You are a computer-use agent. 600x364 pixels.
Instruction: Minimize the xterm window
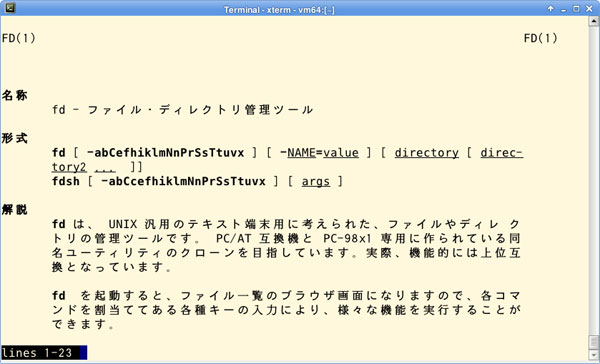pos(563,9)
